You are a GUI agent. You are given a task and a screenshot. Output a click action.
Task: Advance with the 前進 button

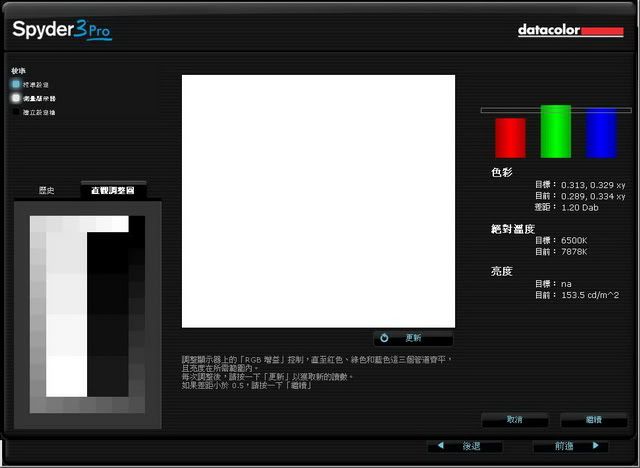pyautogui.click(x=571, y=446)
